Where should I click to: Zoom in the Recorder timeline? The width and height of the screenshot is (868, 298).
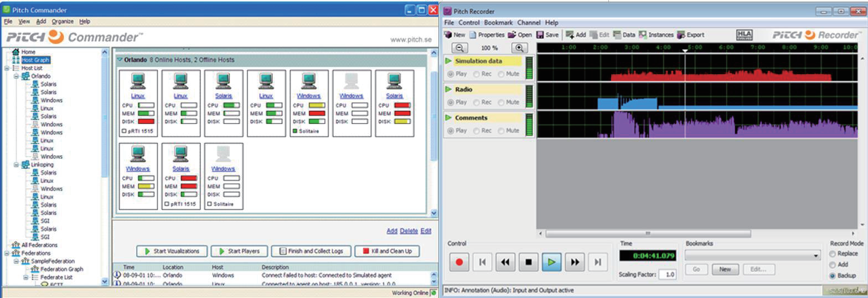click(520, 48)
